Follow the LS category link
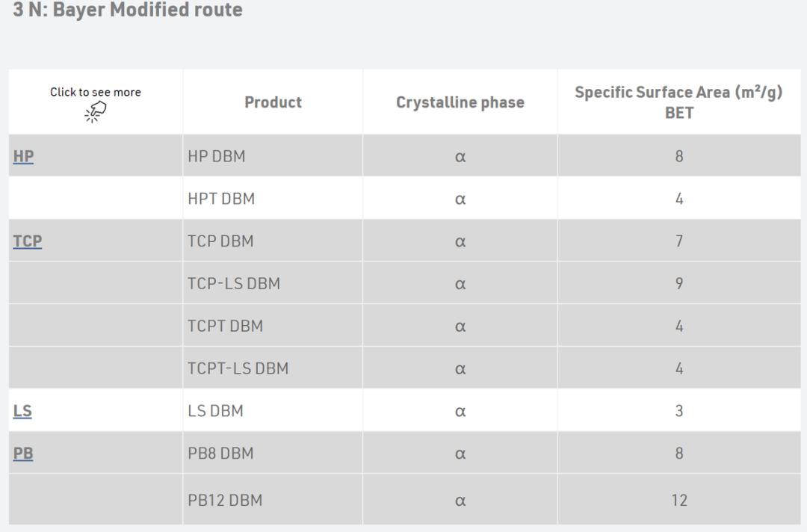The width and height of the screenshot is (807, 532). click(22, 411)
